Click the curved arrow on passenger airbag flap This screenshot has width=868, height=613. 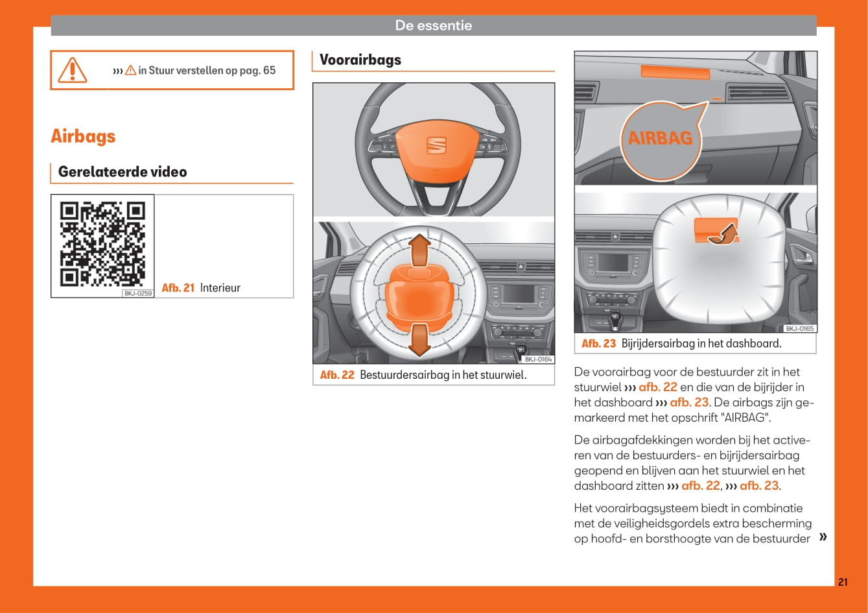pyautogui.click(x=723, y=235)
